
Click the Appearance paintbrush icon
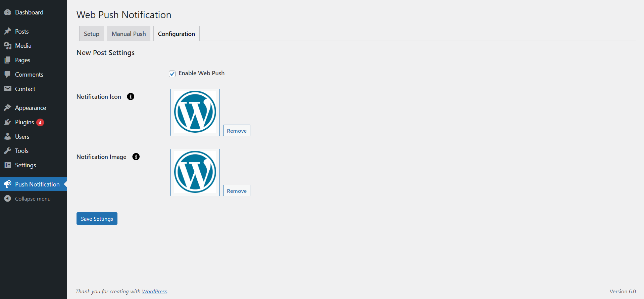(x=8, y=108)
